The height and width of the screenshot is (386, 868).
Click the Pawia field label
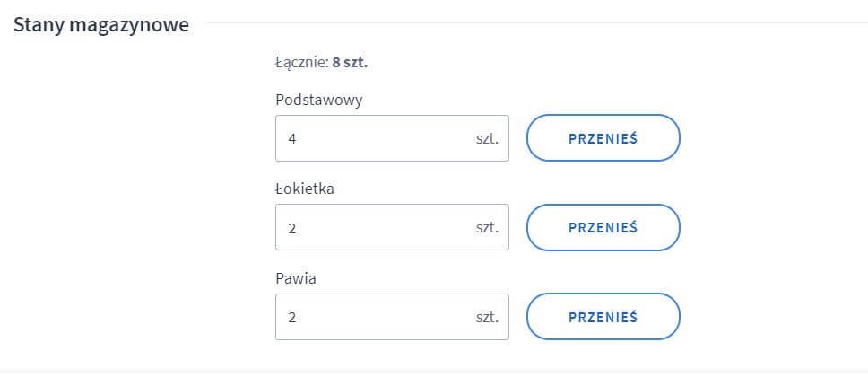tap(296, 279)
